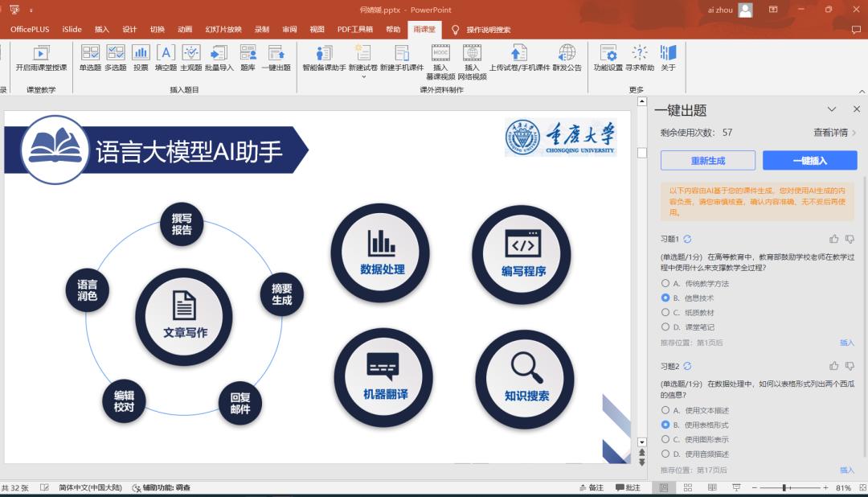Refresh 习题1 with its regenerate icon

[687, 239]
